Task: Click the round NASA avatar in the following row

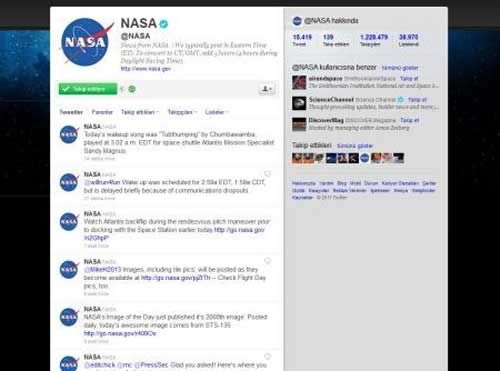Action: tap(365, 158)
